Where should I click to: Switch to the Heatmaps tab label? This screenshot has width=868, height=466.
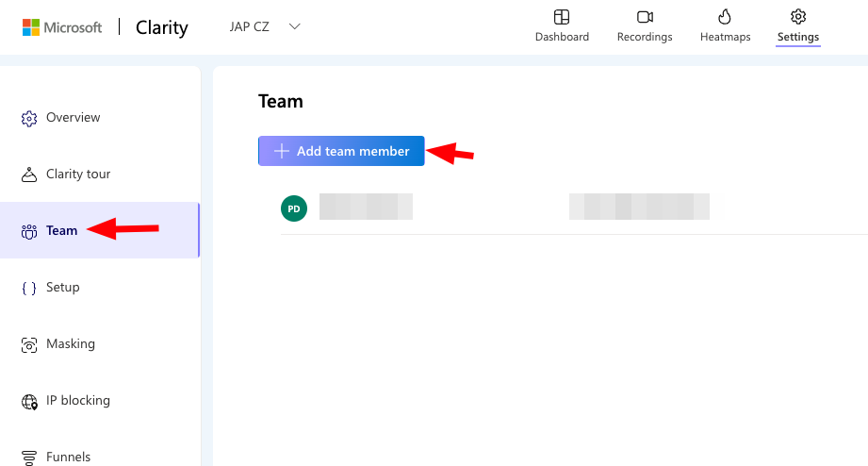point(725,37)
